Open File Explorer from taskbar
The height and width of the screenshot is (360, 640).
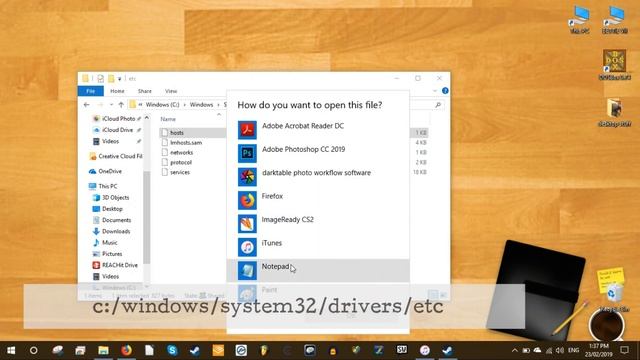pos(103,350)
